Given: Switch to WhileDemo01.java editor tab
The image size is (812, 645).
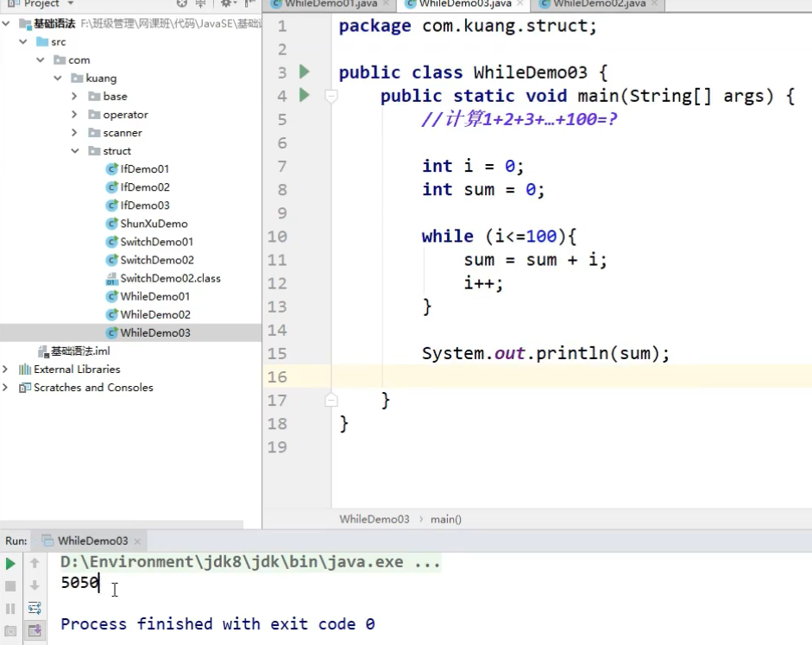Looking at the screenshot, I should point(330,3).
